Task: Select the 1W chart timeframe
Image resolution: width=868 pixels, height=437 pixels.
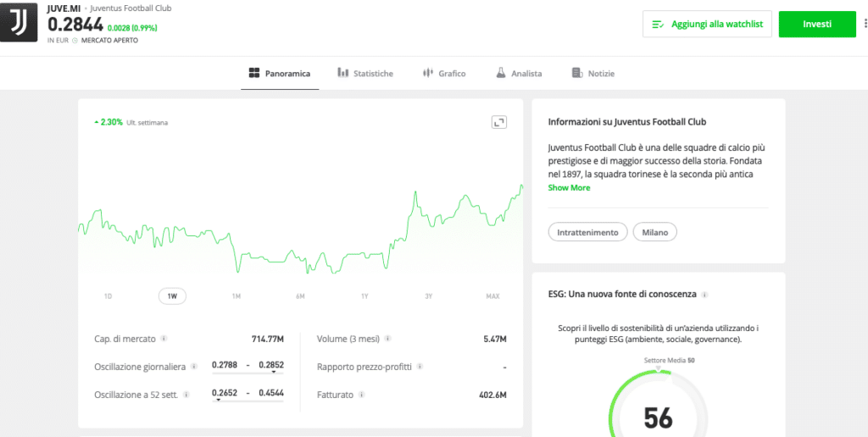Action: point(172,296)
